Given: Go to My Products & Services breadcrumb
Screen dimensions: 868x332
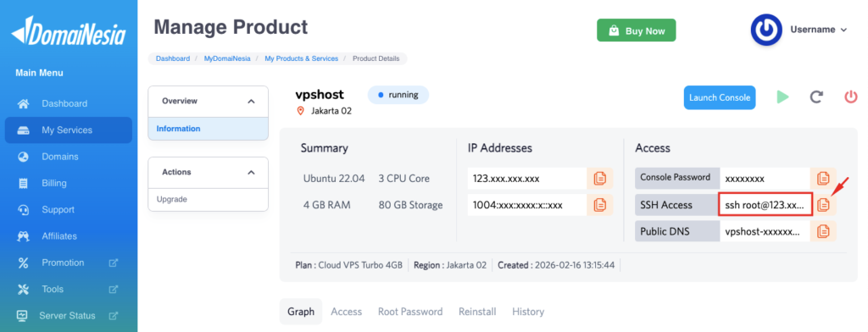Looking at the screenshot, I should (x=301, y=58).
